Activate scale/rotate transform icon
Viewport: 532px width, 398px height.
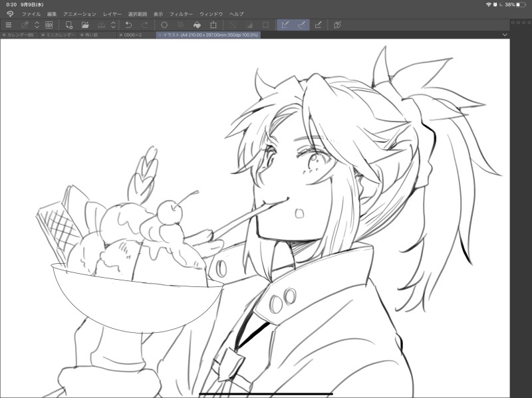[x=213, y=25]
